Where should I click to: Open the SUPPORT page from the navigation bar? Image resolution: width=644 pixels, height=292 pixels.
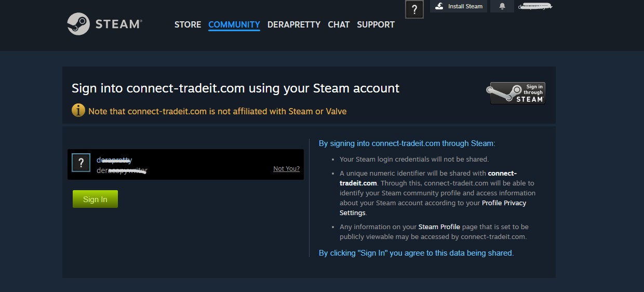(x=375, y=24)
